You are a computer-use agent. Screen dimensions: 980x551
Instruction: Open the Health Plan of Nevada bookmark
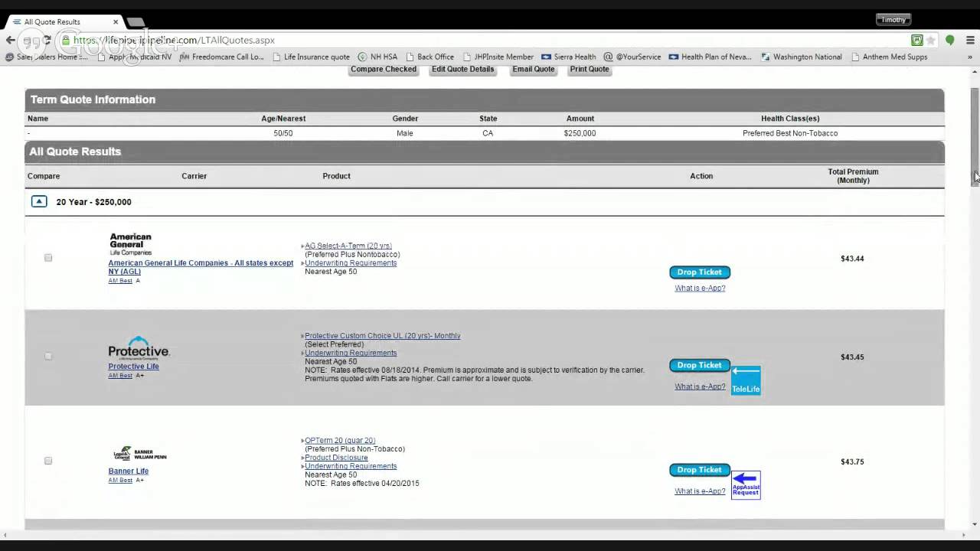coord(710,57)
